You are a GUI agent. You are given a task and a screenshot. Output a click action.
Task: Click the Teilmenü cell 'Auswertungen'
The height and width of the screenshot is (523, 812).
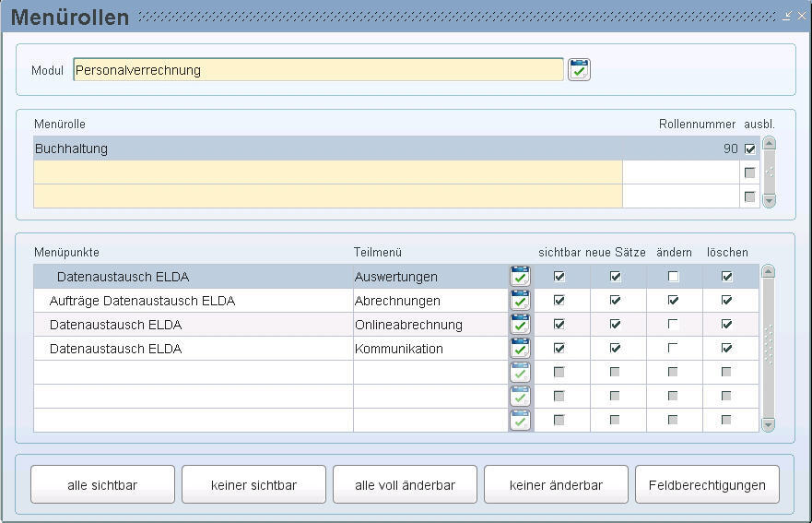click(430, 277)
